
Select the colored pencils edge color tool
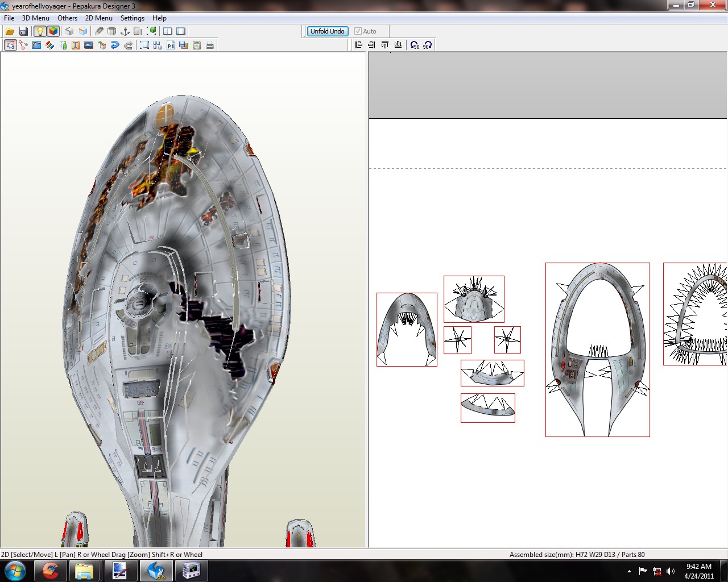tap(49, 45)
